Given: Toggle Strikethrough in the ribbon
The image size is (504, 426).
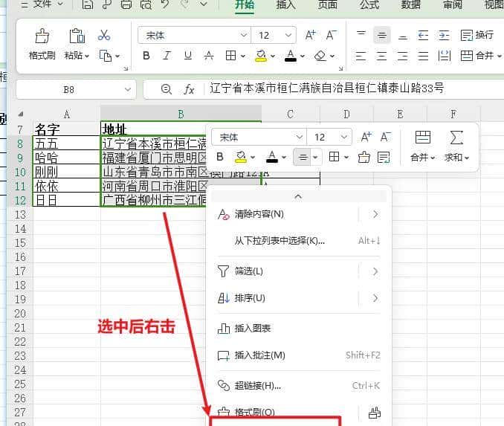Looking at the screenshot, I should (209, 56).
